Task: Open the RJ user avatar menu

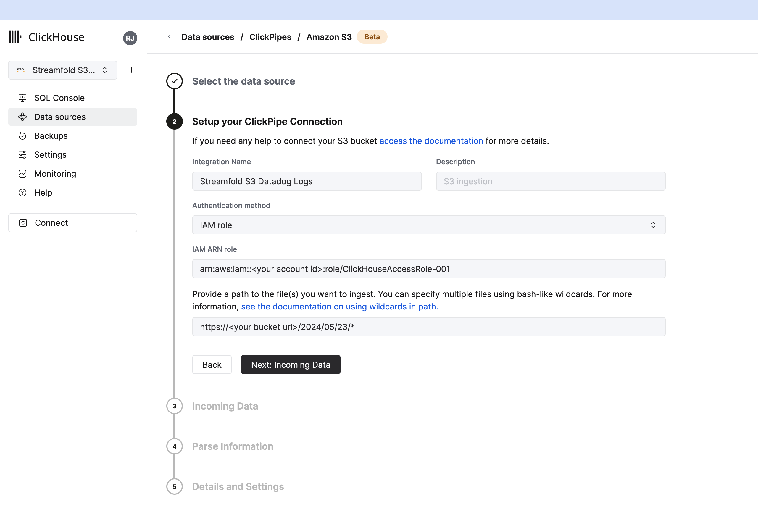Action: coord(130,38)
